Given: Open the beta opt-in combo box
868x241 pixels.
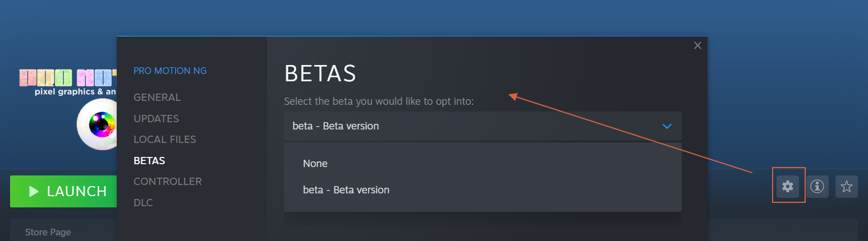Looking at the screenshot, I should click(x=483, y=126).
